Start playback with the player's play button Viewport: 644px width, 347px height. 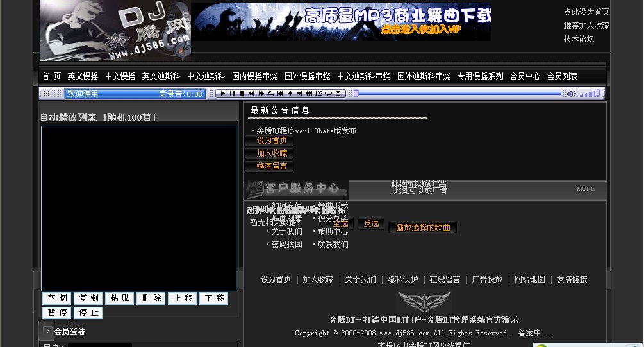(222, 94)
